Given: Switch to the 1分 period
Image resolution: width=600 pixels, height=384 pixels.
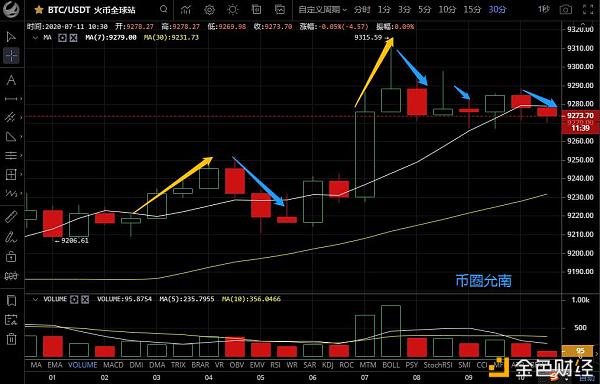Looking at the screenshot, I should coord(384,10).
